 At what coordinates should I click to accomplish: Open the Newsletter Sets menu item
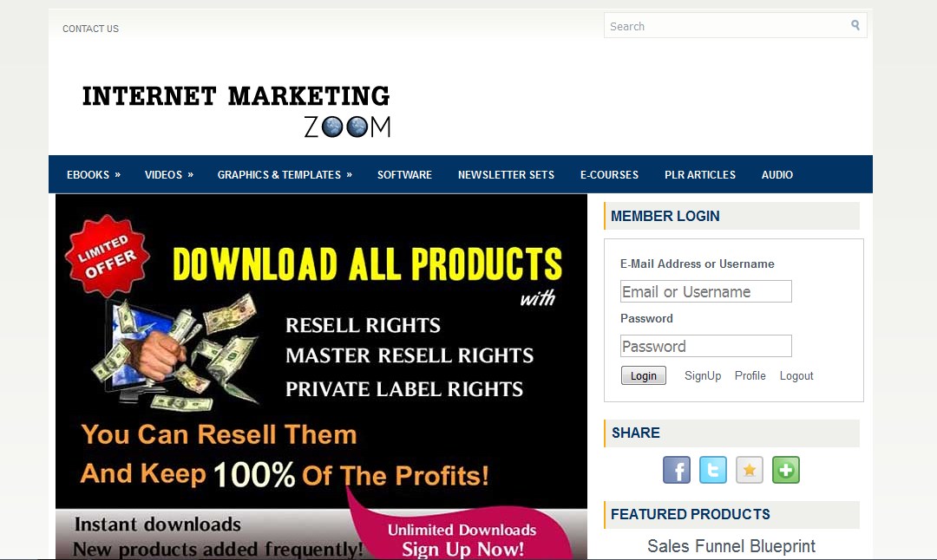click(506, 175)
